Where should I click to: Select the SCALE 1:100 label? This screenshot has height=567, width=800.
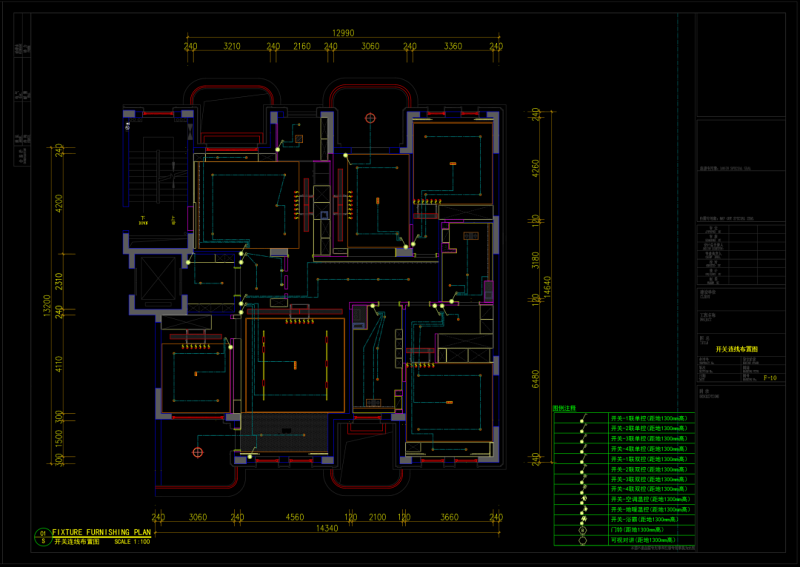point(132,542)
